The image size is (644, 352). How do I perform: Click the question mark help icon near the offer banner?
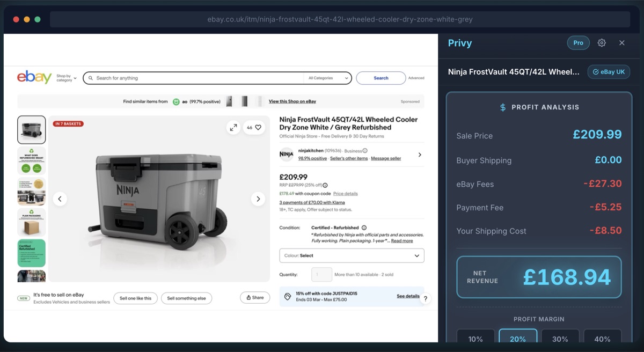coord(426,298)
